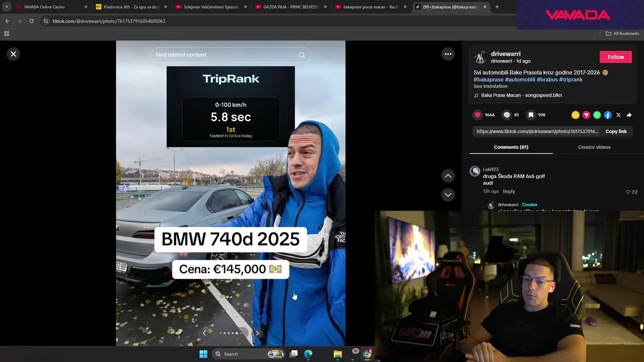Open Chrome from taskbar

point(367,354)
